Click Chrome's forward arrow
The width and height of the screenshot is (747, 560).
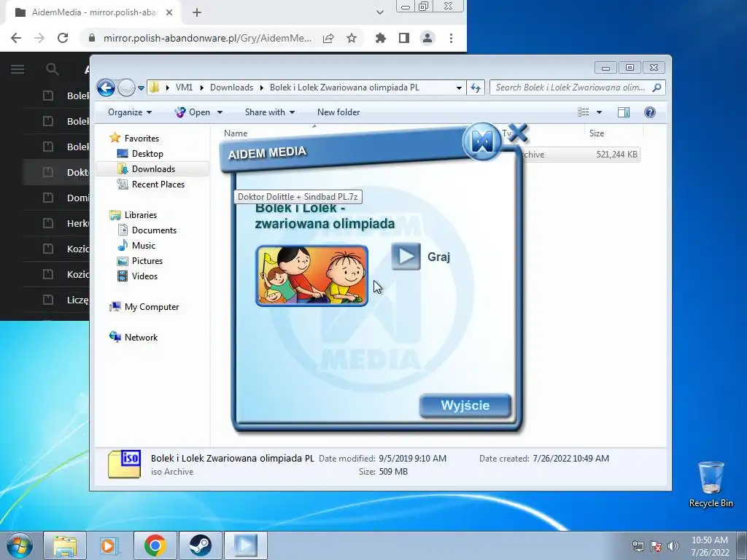click(39, 38)
